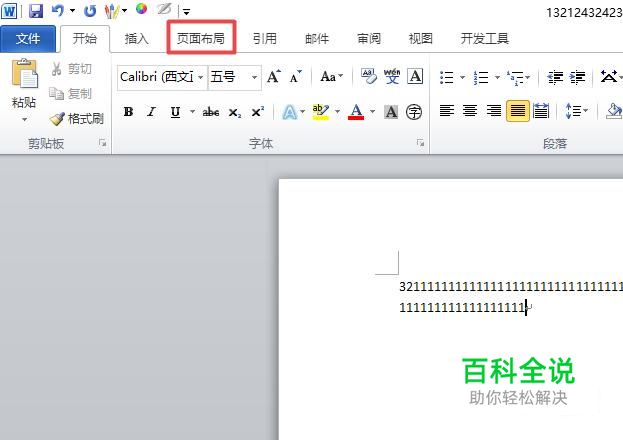Apply the yellow text highlight color

(x=321, y=112)
